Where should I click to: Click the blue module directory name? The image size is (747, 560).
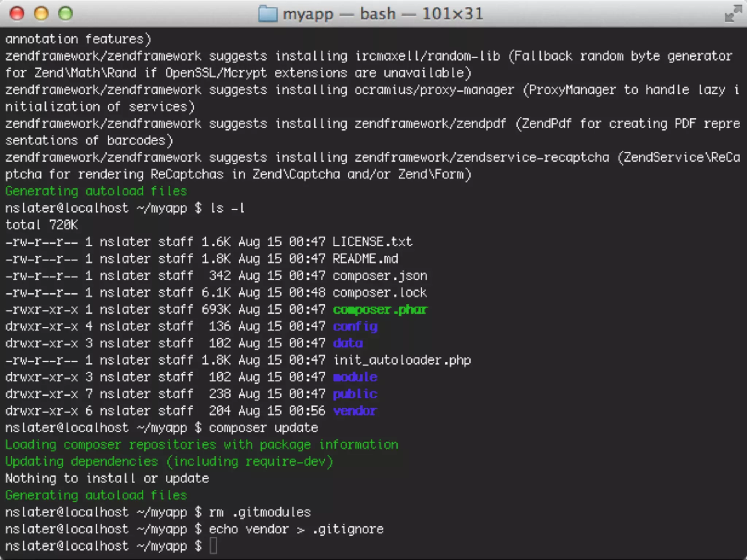355,377
